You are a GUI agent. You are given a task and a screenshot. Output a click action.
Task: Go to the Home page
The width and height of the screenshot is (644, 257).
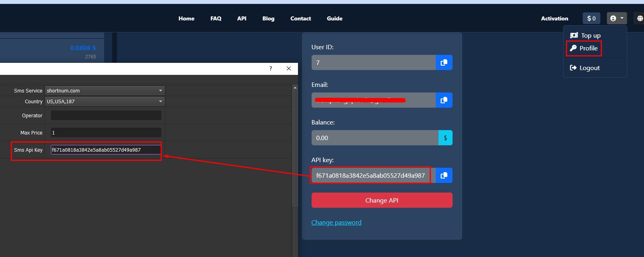(186, 18)
